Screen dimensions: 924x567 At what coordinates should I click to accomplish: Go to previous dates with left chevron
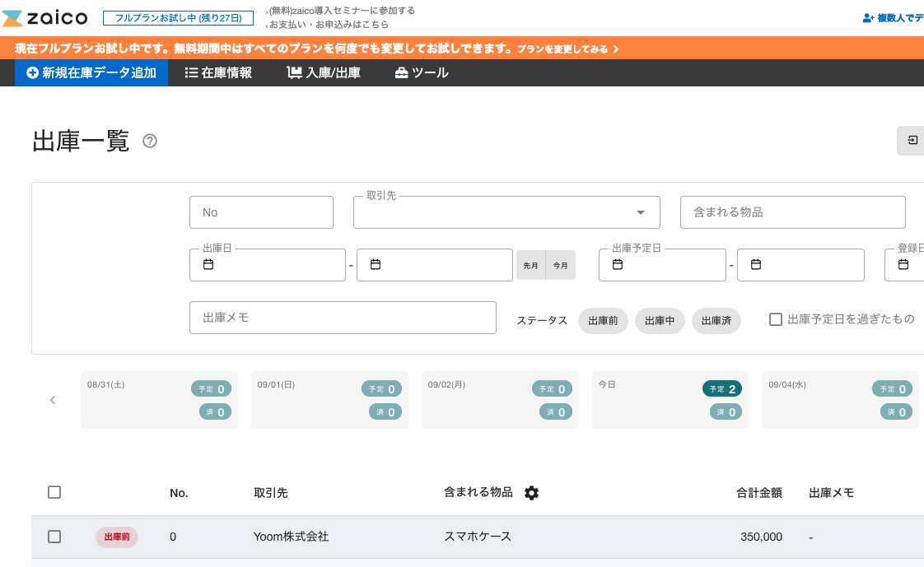coord(53,400)
